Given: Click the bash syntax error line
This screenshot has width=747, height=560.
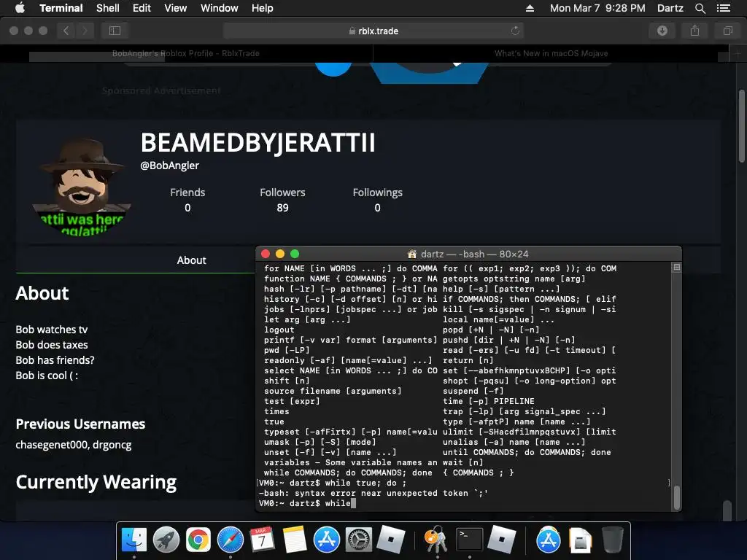Looking at the screenshot, I should (x=373, y=494).
